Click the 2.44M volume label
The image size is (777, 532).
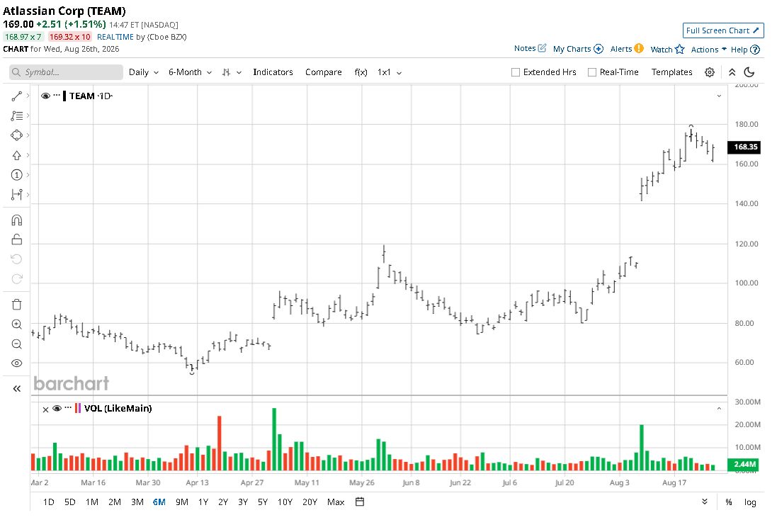pos(744,465)
